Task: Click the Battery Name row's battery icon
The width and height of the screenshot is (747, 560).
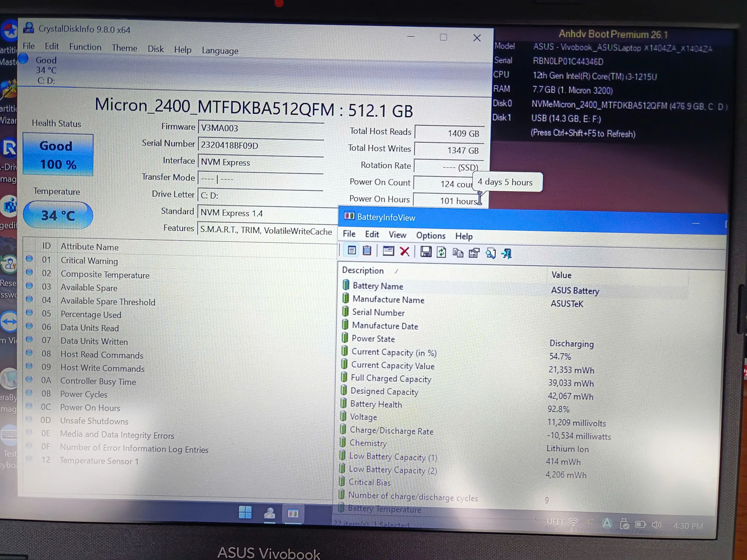Action: (x=346, y=285)
